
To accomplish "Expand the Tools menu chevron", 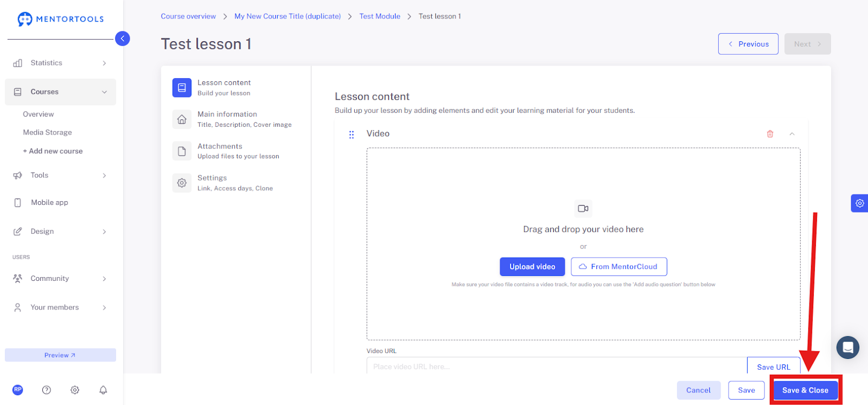I will (x=104, y=176).
